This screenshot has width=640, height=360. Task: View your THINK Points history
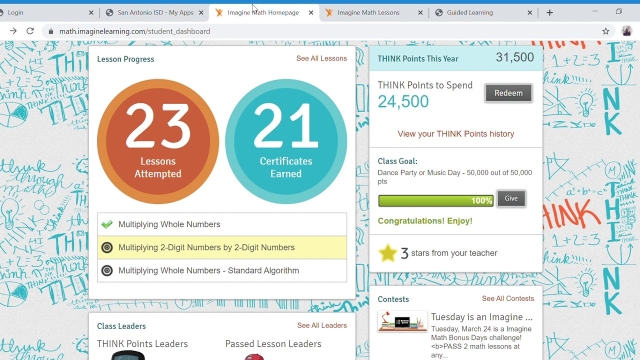tap(456, 134)
